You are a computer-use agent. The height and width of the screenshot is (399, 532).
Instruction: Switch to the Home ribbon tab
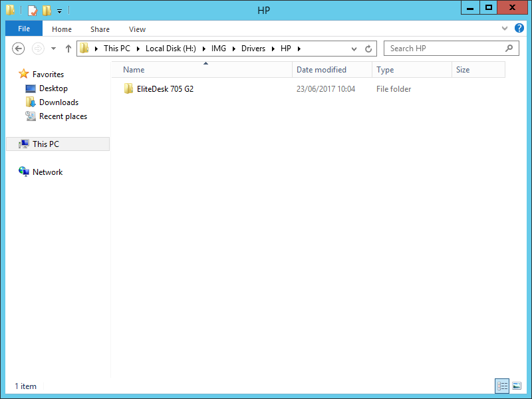(x=62, y=29)
